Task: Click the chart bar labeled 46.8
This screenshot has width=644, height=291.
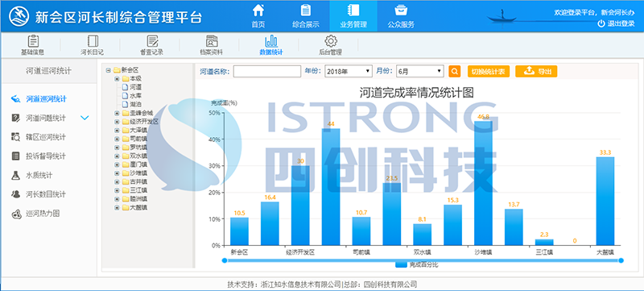Action: click(x=483, y=183)
